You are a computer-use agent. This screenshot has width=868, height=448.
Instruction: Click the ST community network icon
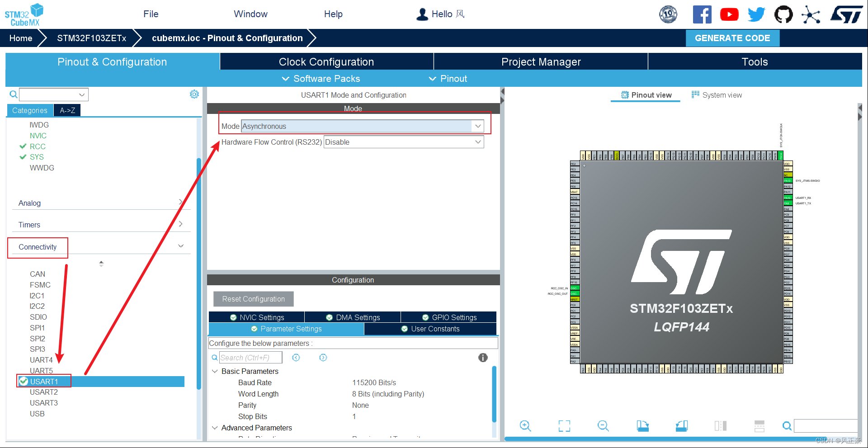(x=811, y=14)
